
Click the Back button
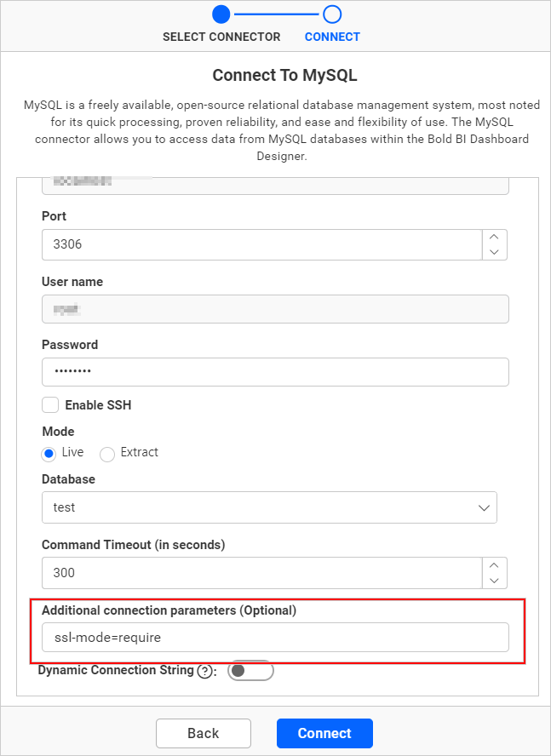coord(203,733)
